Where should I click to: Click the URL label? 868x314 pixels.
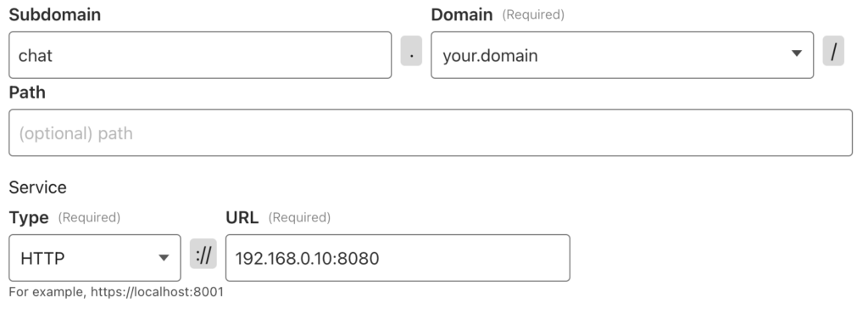pos(242,217)
